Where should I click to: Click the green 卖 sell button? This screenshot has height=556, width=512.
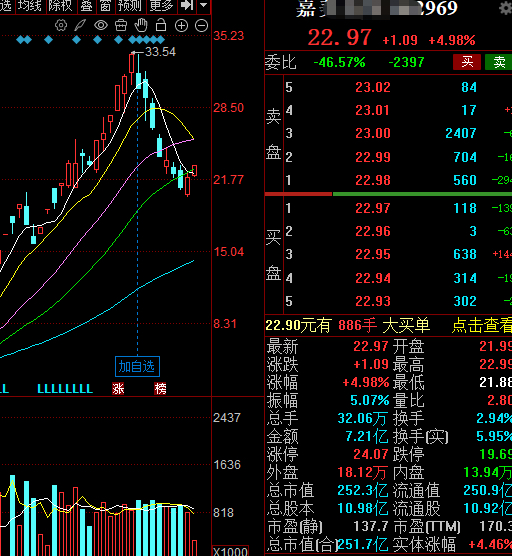tap(499, 62)
